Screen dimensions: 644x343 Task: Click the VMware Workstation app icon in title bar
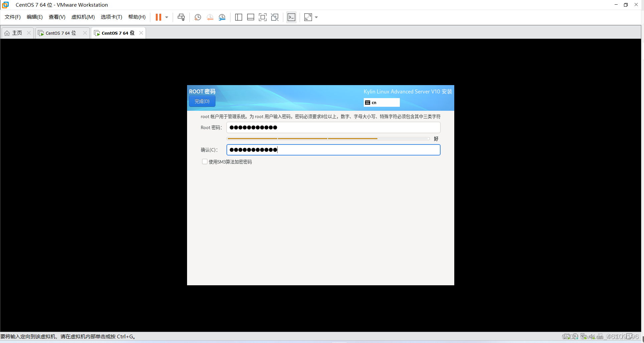pos(5,5)
